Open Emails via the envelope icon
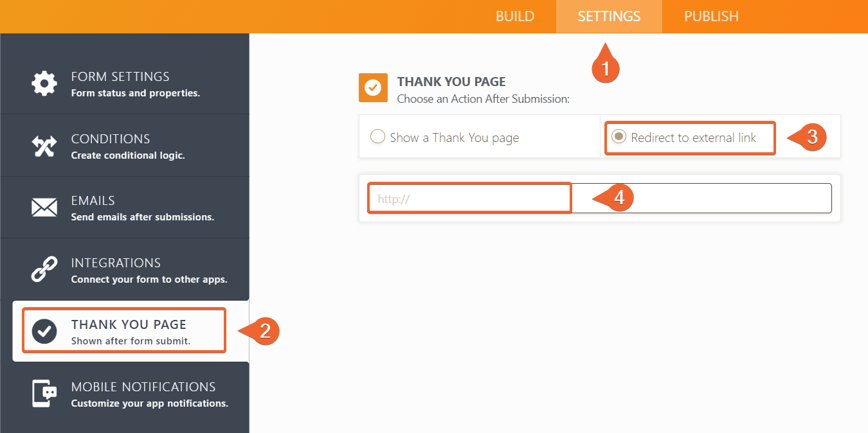Screen dimensions: 868x433 (x=44, y=207)
